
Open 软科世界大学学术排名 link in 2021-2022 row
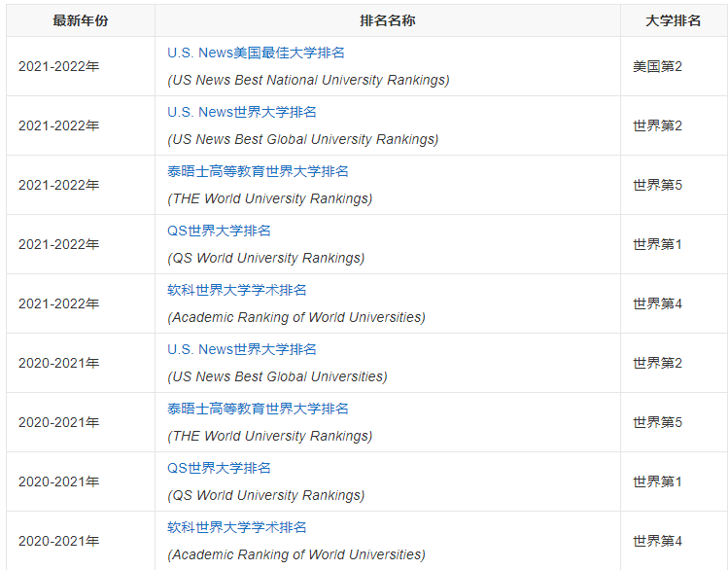click(237, 290)
